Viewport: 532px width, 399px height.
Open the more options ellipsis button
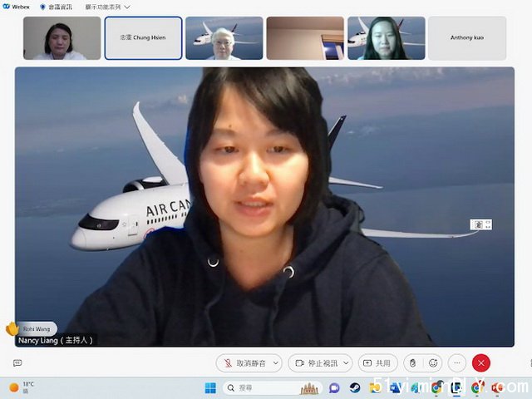[457, 363]
